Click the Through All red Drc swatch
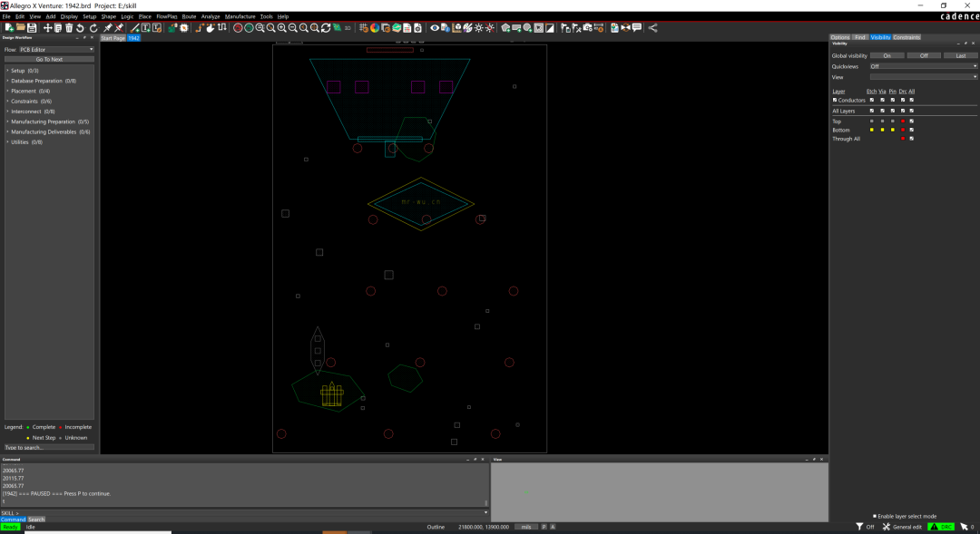 click(x=903, y=139)
